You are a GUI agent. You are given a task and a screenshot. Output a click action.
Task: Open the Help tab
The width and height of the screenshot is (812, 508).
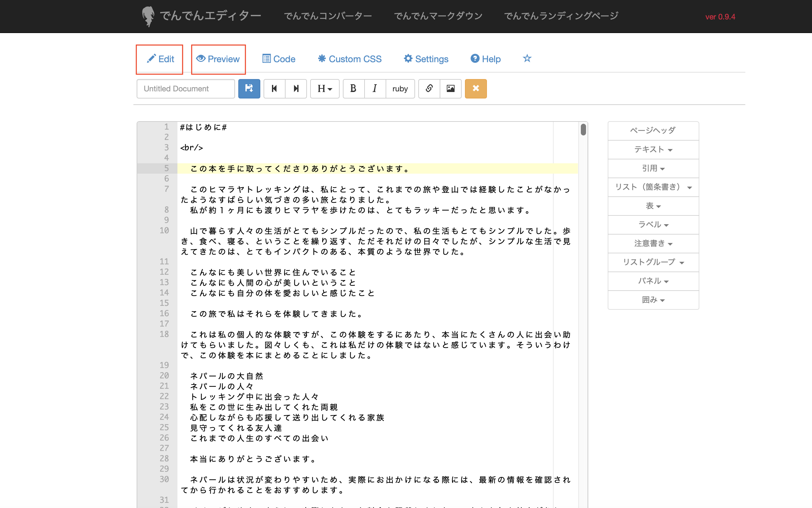(485, 59)
